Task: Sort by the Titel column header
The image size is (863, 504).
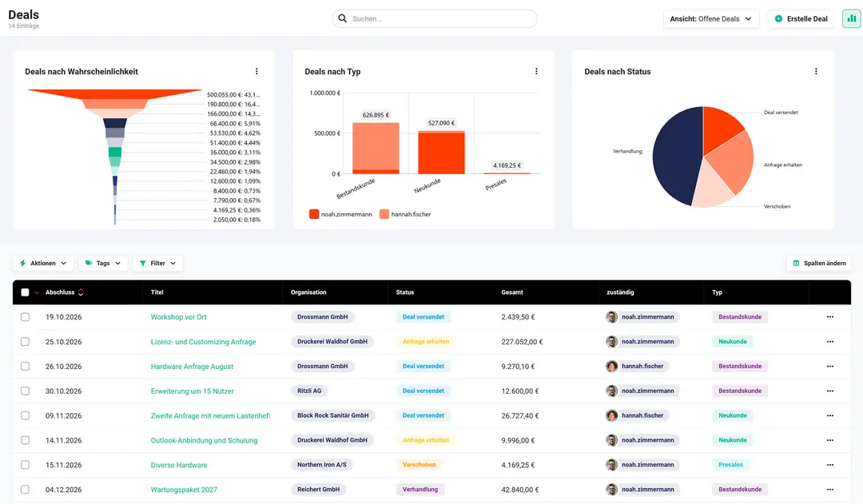Action: [157, 292]
